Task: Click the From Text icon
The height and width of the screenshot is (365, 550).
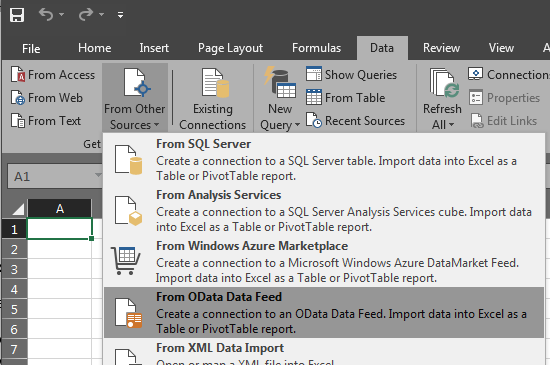Action: 18,120
